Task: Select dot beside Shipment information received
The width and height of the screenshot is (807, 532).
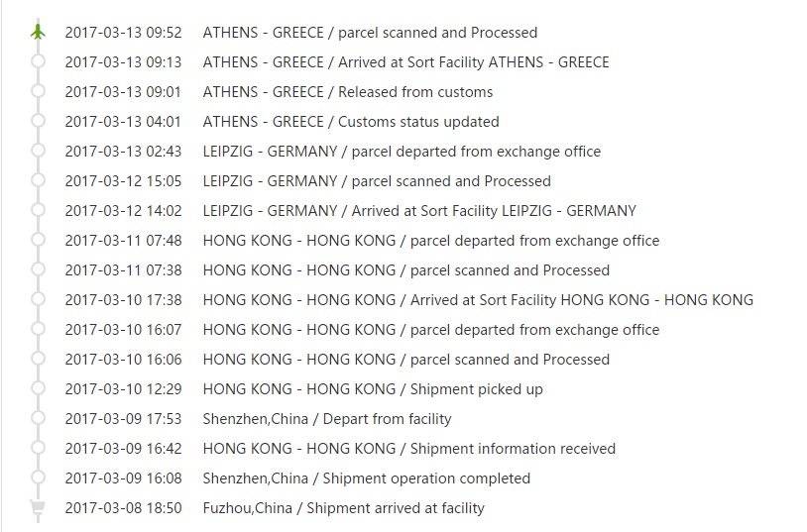Action: coord(38,448)
